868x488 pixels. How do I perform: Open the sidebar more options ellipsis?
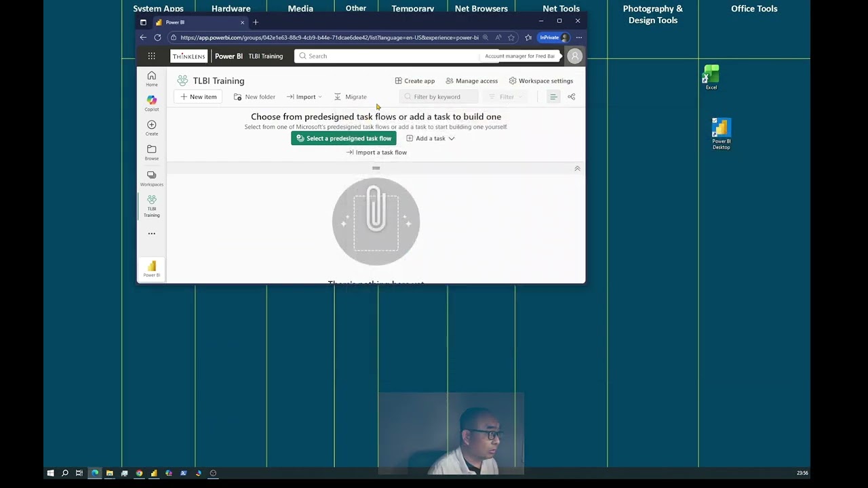tap(151, 233)
